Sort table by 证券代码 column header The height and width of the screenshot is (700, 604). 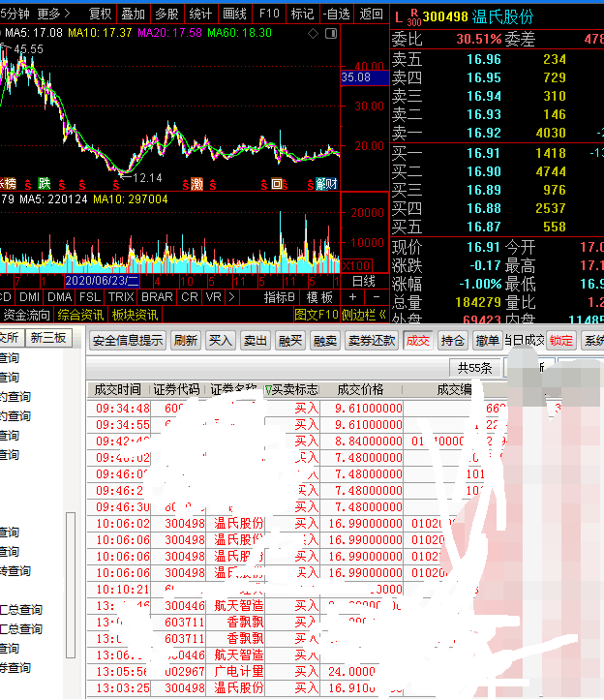(x=176, y=390)
